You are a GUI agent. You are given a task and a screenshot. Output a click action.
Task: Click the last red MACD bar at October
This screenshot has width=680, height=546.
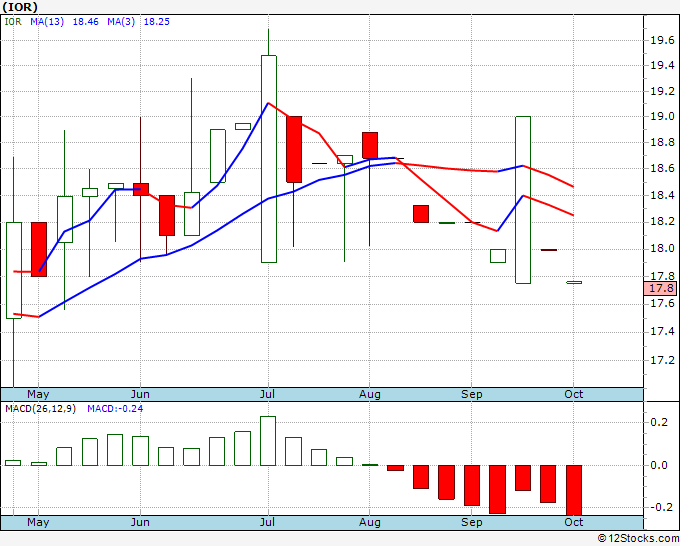pyautogui.click(x=574, y=490)
